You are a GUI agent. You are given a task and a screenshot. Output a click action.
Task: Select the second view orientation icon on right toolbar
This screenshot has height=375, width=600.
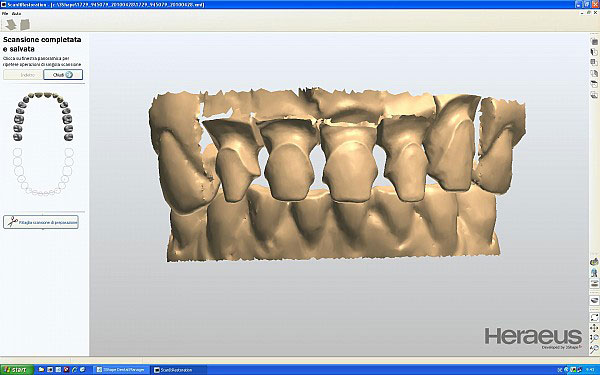coord(594,52)
